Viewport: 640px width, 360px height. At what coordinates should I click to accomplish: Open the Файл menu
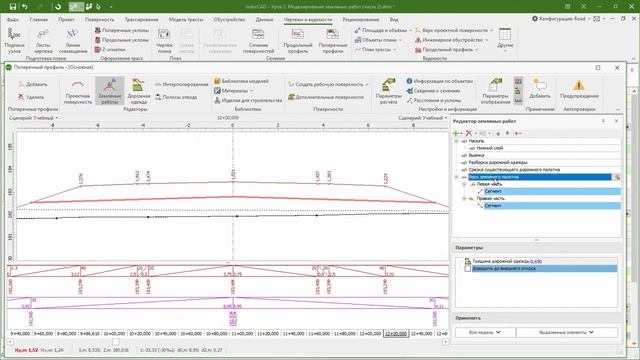(x=13, y=19)
